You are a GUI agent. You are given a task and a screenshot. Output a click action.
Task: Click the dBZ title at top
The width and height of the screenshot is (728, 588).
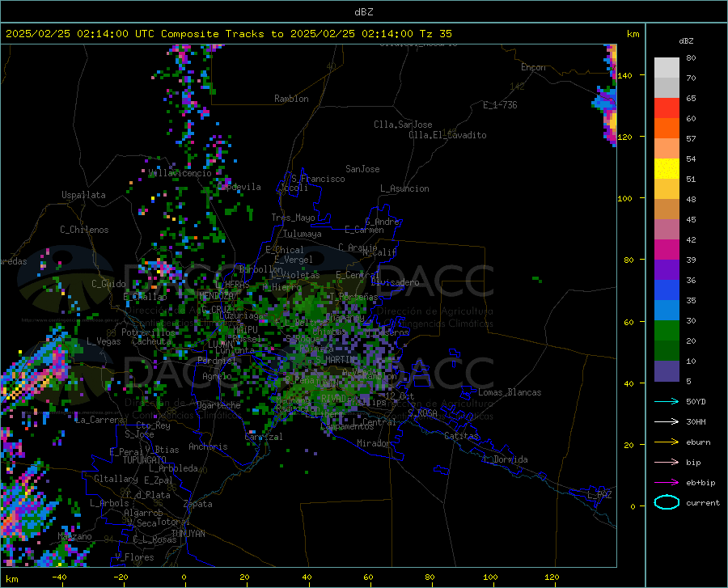click(x=363, y=12)
